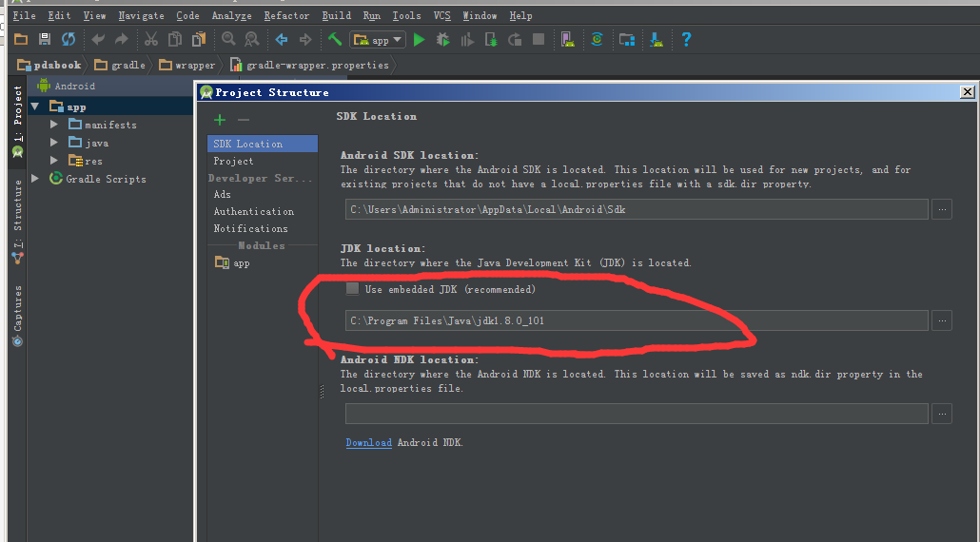Enable Use embedded JDK checkbox
Screen dimensions: 980x542
click(352, 288)
